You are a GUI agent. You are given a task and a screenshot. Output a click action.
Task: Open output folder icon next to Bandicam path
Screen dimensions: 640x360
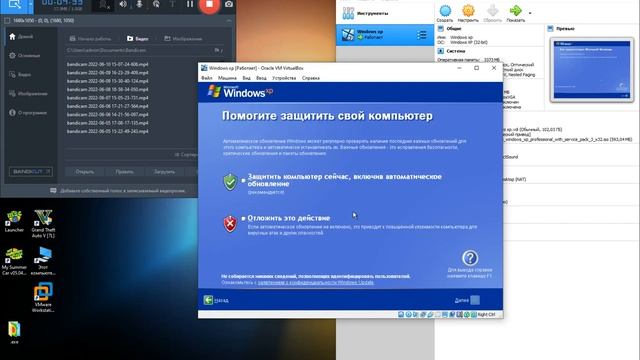pos(218,51)
